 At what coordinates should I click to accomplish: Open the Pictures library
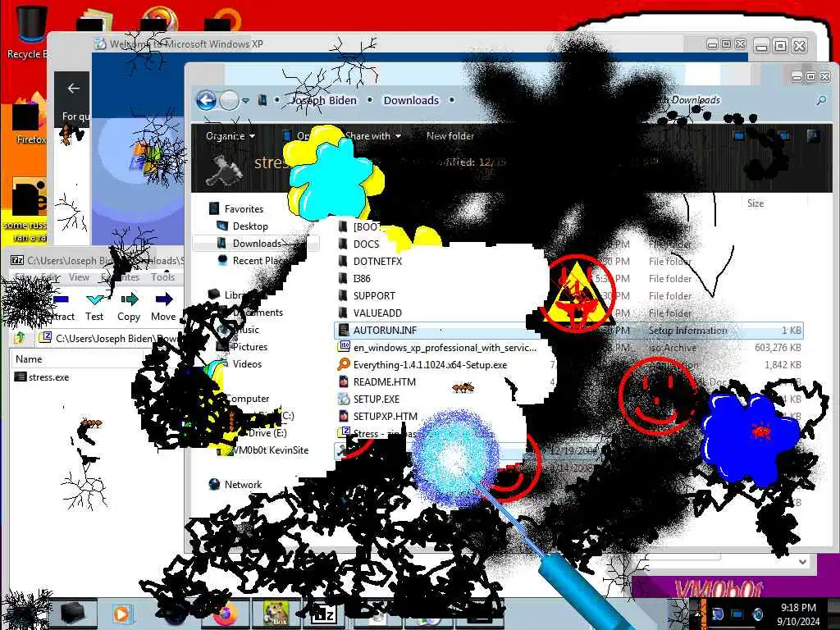point(249,347)
